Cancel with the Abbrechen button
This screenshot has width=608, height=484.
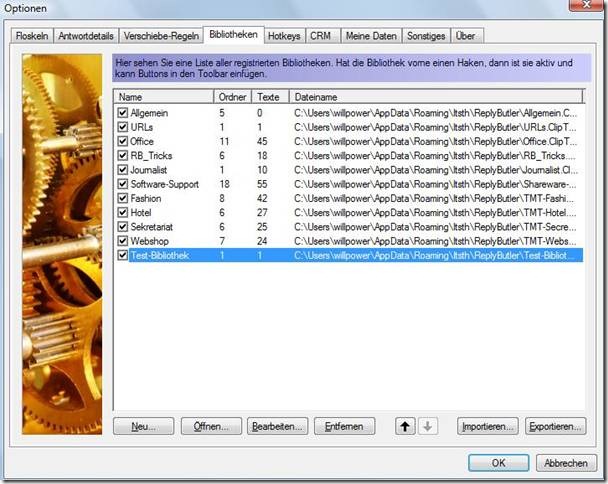tap(566, 463)
